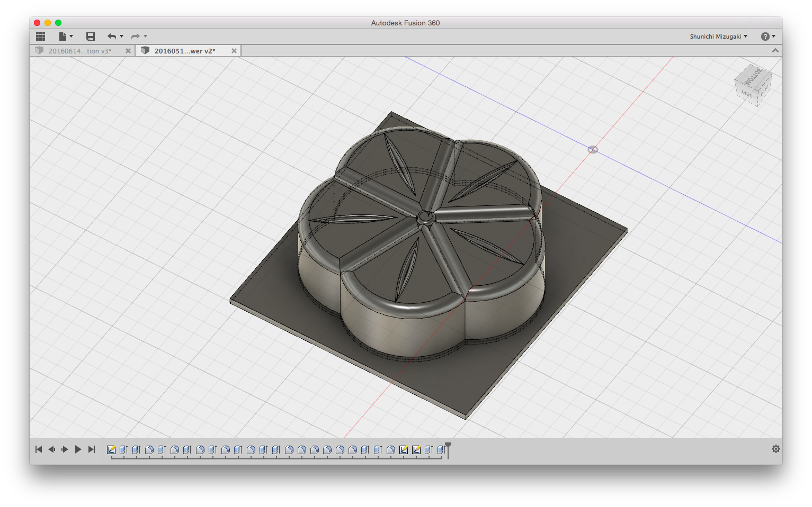Screen dimensions: 812x507
Task: Redo the last undone action
Action: [x=136, y=36]
